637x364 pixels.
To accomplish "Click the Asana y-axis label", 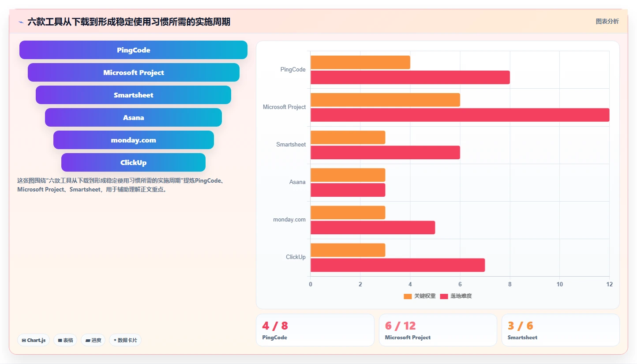I will click(x=297, y=182).
